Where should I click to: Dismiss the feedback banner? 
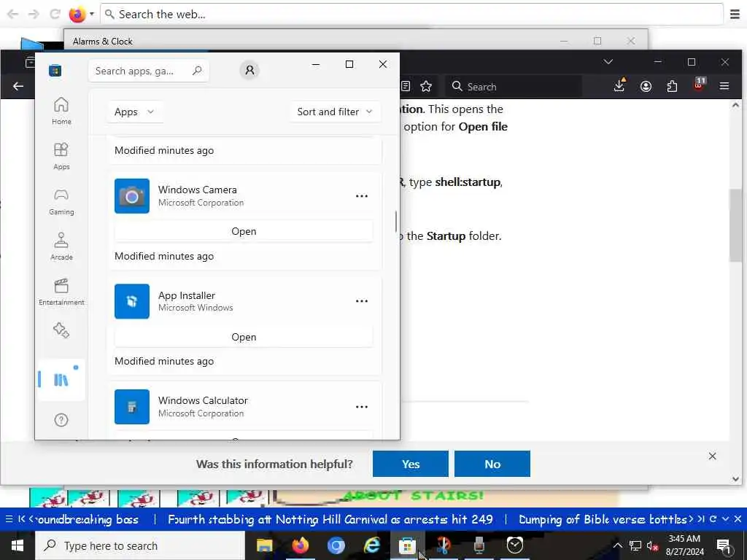tap(712, 456)
